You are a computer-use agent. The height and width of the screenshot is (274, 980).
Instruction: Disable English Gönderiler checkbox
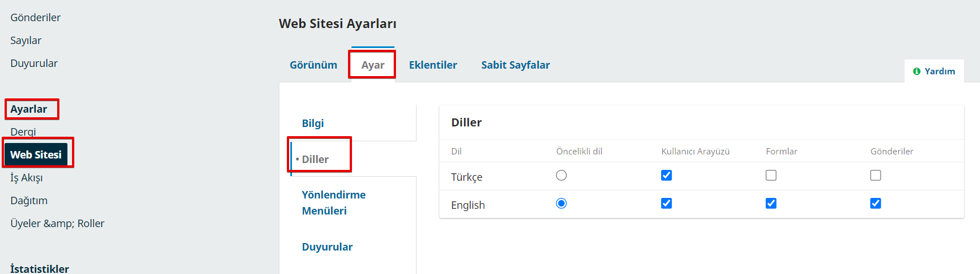(x=875, y=204)
